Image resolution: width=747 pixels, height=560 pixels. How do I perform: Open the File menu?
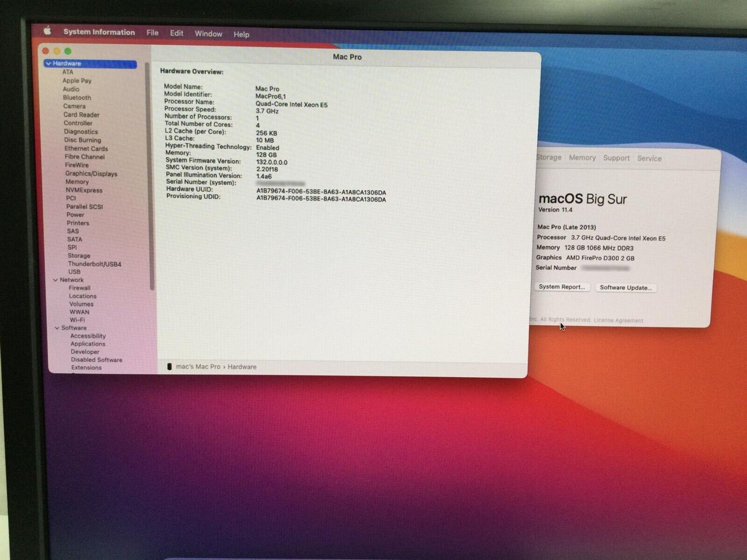click(152, 33)
